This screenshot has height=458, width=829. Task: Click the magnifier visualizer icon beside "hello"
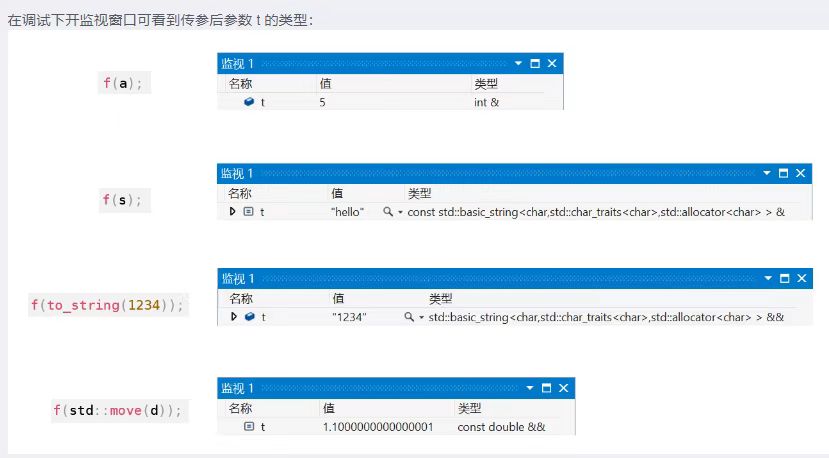tap(387, 212)
